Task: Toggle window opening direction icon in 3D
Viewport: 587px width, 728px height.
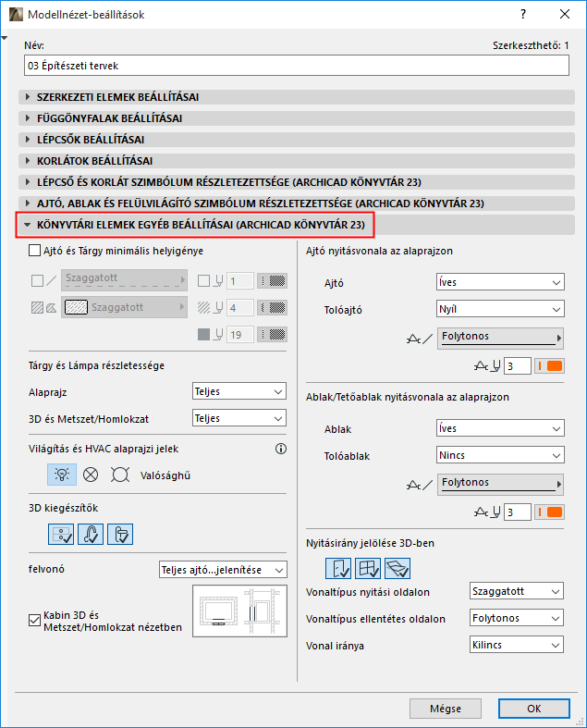Action: pyautogui.click(x=368, y=568)
